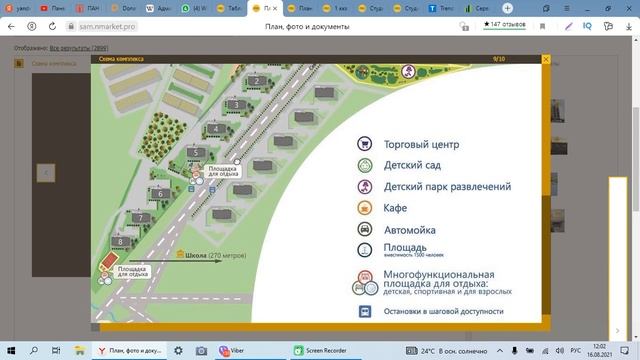Close the active План tab
The width and height of the screenshot is (640, 360).
[x=275, y=9]
